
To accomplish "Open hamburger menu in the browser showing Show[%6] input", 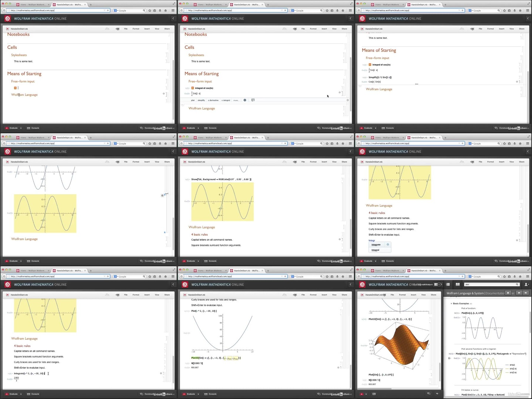I will (350, 144).
